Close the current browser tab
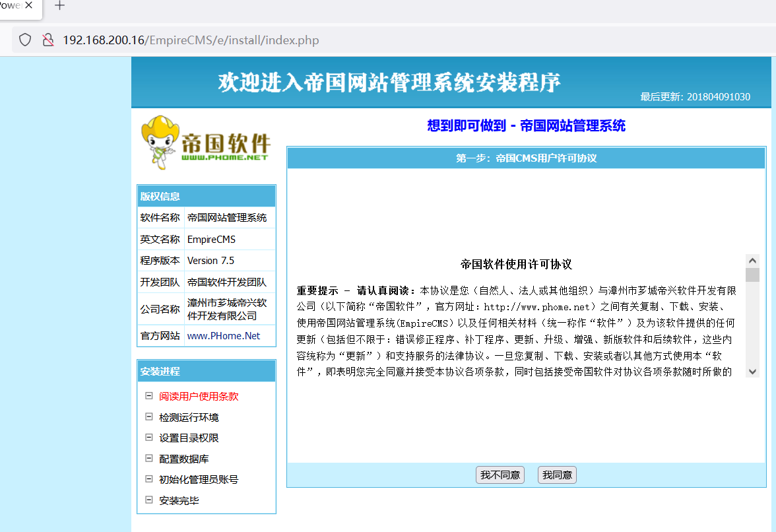Viewport: 776px width, 532px height. (29, 5)
